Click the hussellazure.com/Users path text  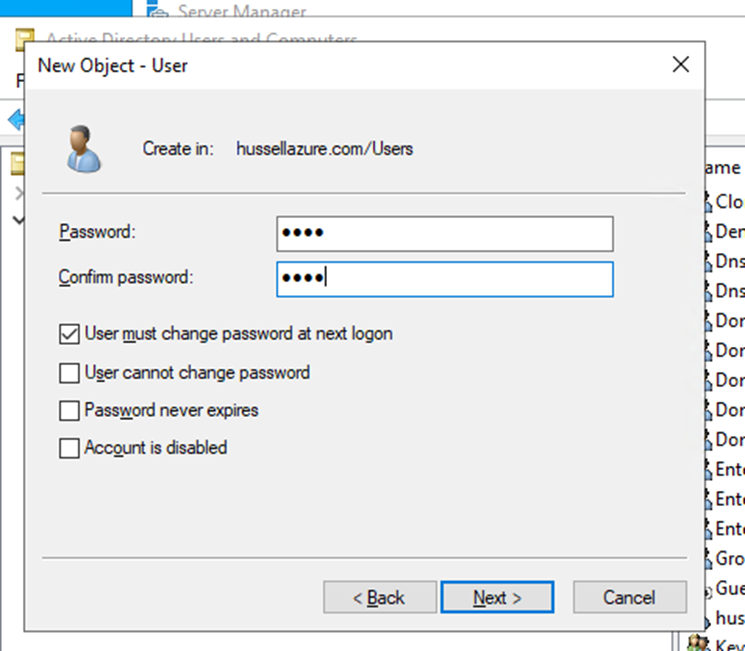coord(325,149)
